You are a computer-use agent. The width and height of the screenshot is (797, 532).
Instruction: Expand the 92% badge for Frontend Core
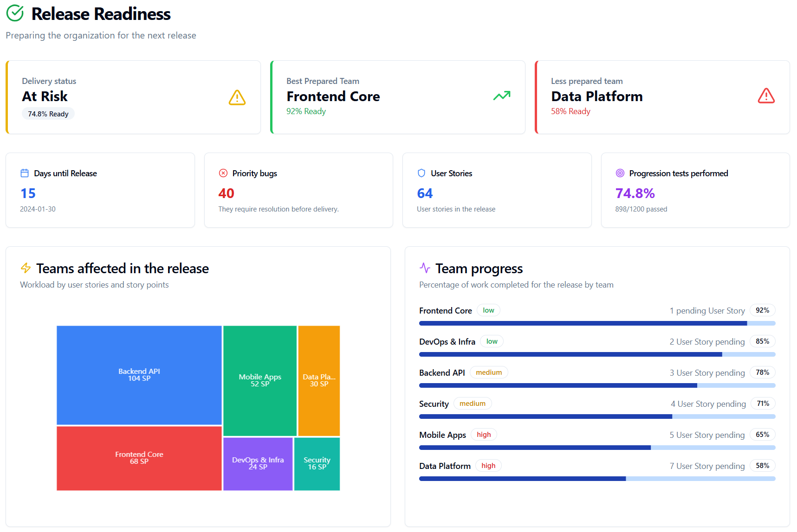pyautogui.click(x=763, y=310)
